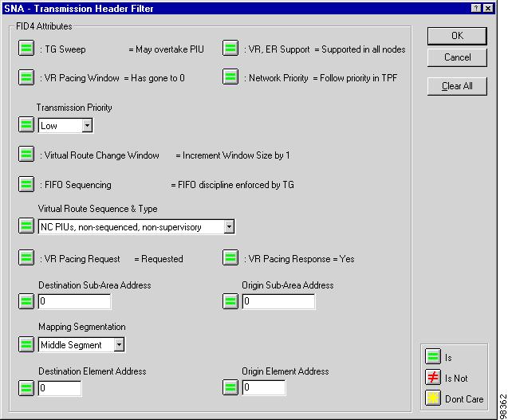This screenshot has height=420, width=508.
Task: Click the Transmission Priority equals icon
Action: pyautogui.click(x=26, y=124)
